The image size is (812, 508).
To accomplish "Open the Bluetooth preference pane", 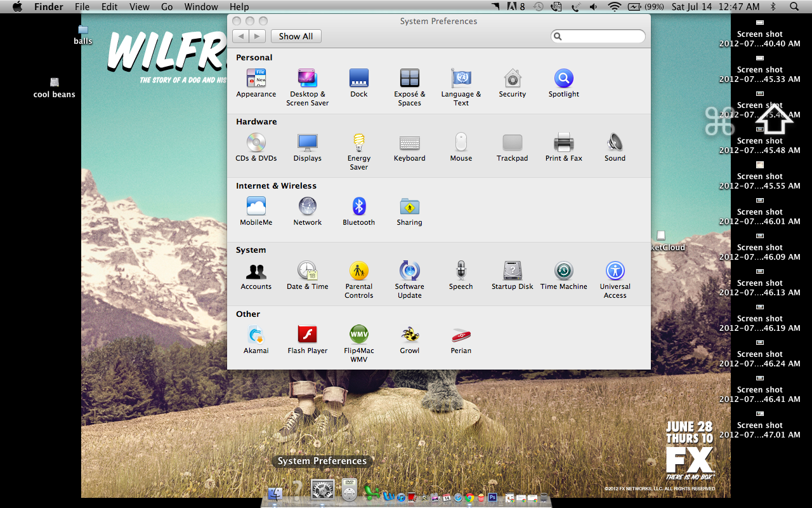I will (359, 211).
